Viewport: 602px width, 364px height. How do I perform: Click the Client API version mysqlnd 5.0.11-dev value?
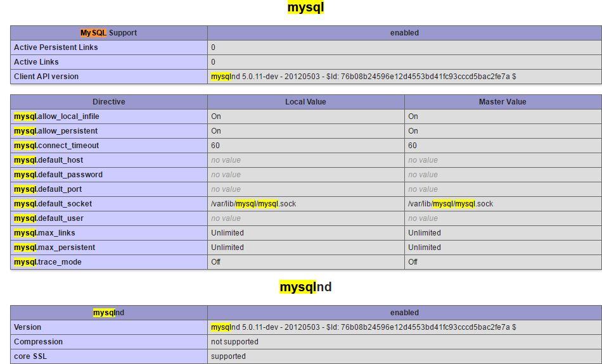click(x=364, y=77)
